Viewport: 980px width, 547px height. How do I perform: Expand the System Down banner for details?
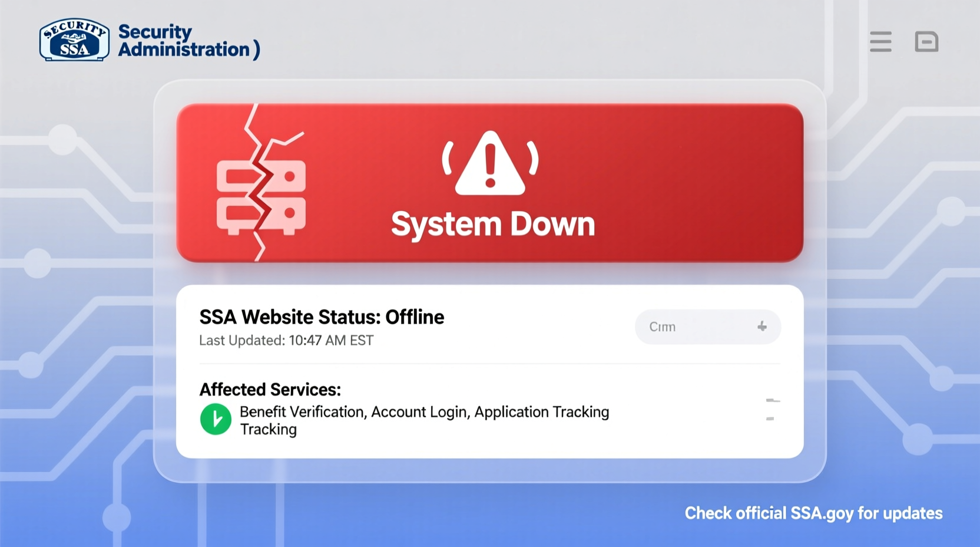tap(490, 183)
